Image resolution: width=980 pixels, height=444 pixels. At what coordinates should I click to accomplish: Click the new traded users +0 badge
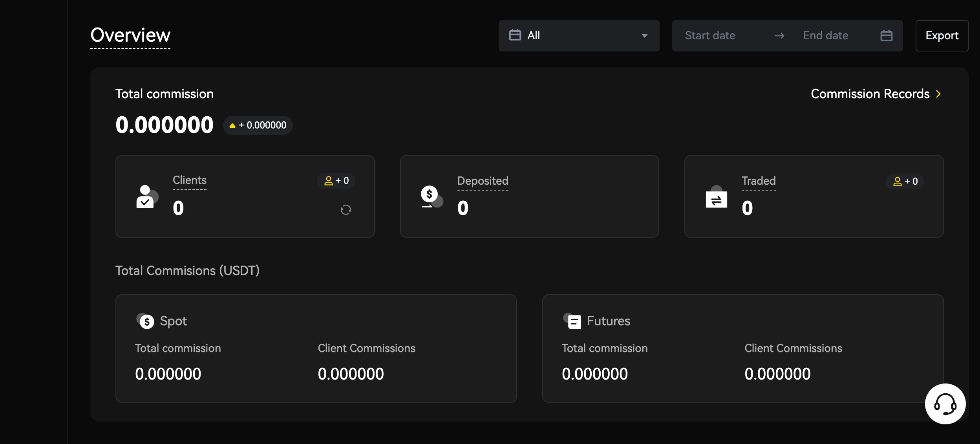[905, 182]
